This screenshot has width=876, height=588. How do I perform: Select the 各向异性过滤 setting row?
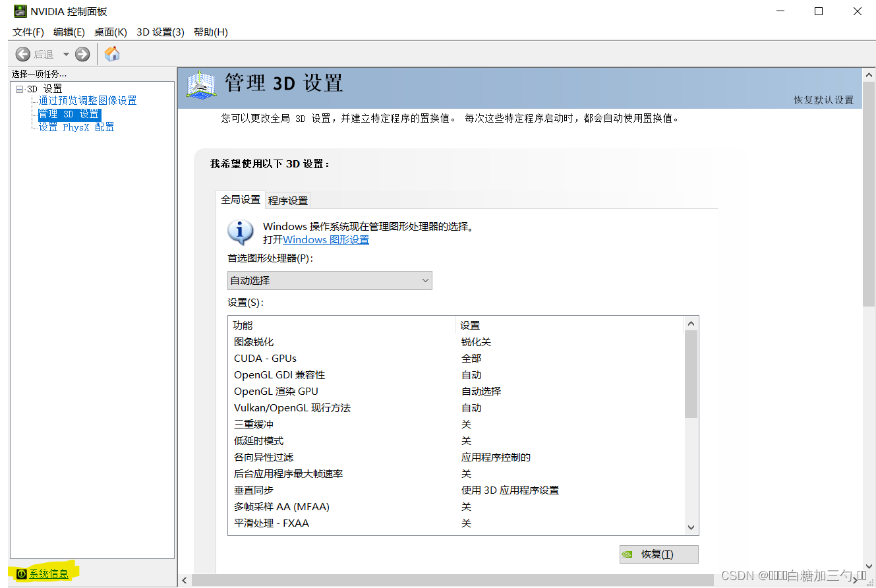click(457, 457)
